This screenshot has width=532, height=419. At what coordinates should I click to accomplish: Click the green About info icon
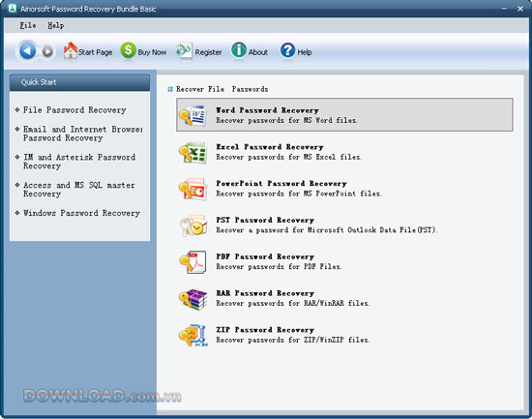(x=239, y=50)
